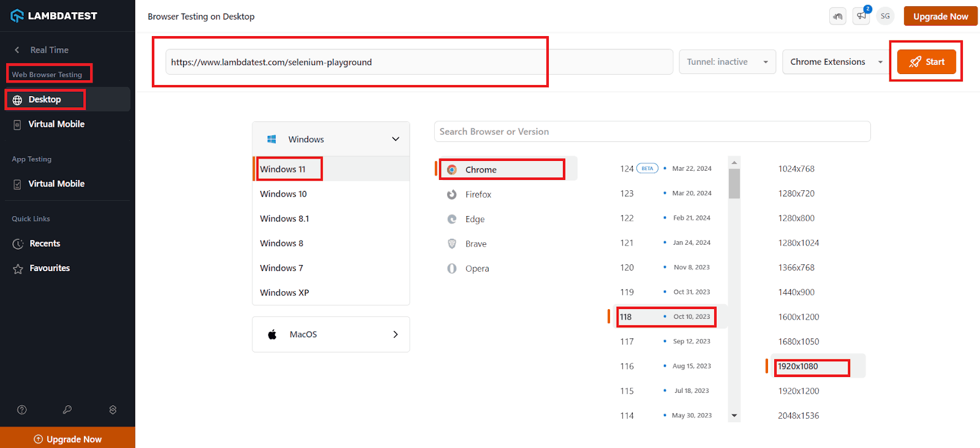Viewport: 980px width, 448px height.
Task: Select Windows 11
Action: [x=331, y=169]
